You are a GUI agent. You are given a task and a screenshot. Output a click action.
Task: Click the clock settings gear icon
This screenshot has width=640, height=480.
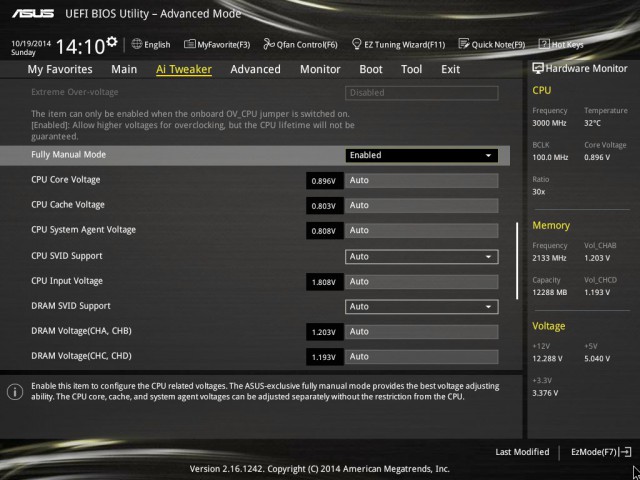[112, 41]
